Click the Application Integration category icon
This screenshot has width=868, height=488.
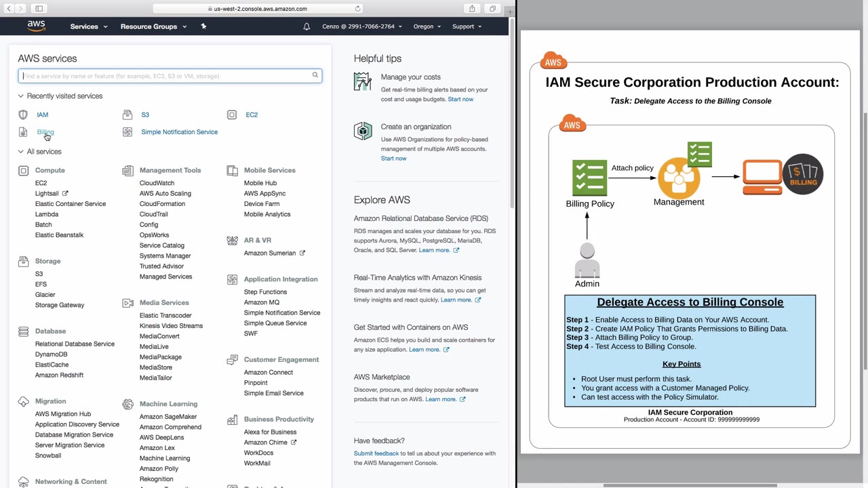tap(232, 279)
